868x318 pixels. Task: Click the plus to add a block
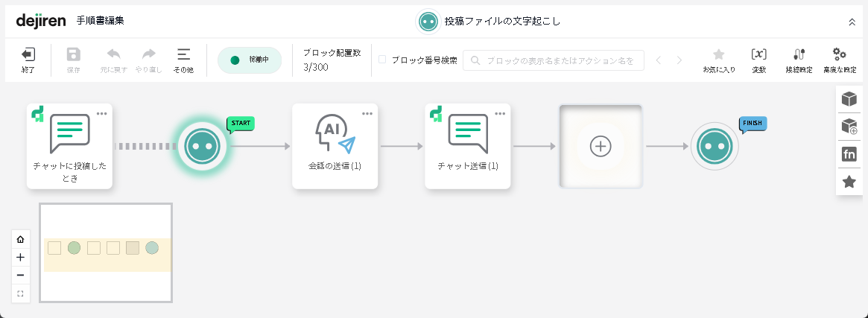click(601, 146)
